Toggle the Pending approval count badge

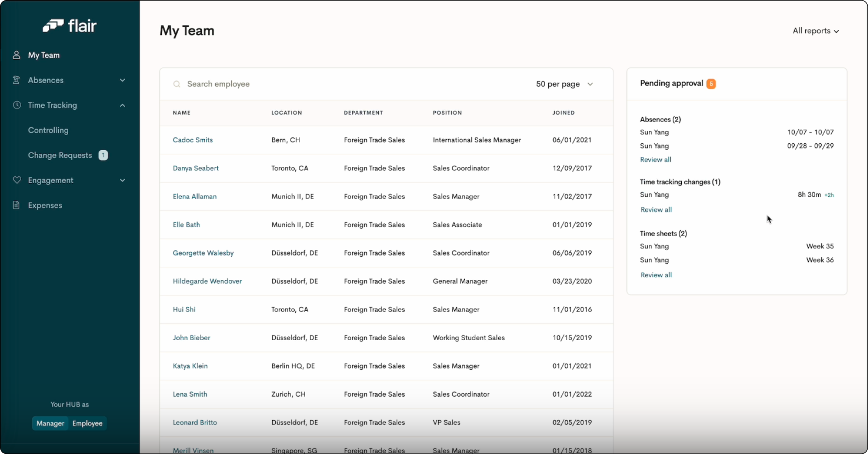click(711, 84)
